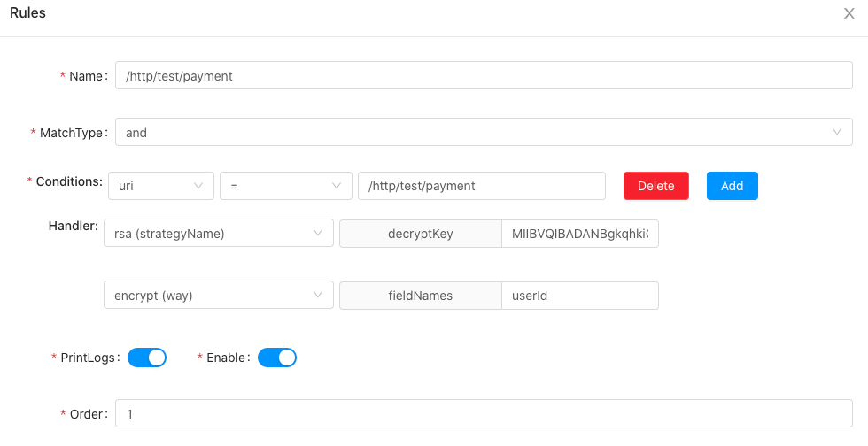Image resolution: width=868 pixels, height=446 pixels.
Task: Click the MatchType dropdown chevron arrow
Action: (837, 133)
